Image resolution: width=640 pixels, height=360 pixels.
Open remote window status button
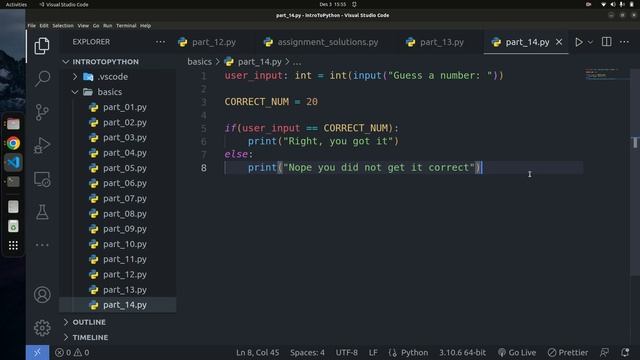point(37,352)
